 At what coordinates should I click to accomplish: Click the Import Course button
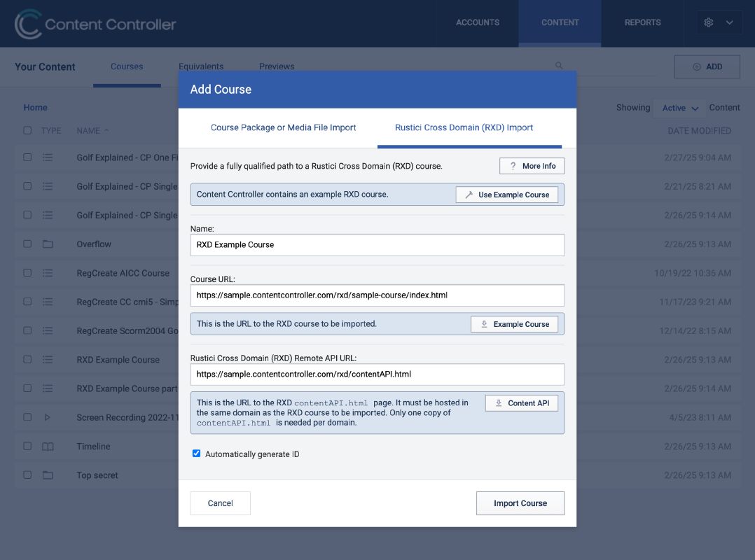520,503
